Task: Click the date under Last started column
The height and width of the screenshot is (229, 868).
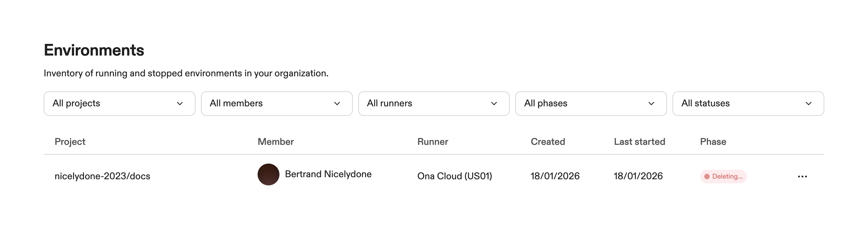Action: (638, 176)
